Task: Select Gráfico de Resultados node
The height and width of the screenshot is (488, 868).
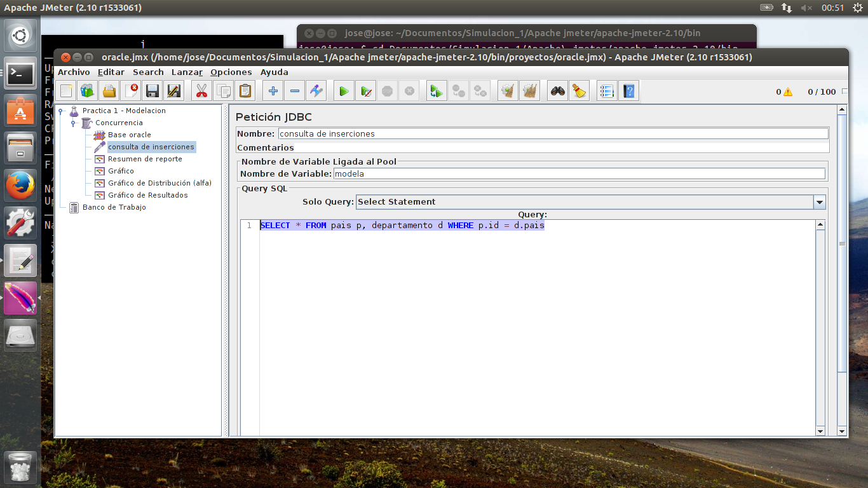Action: pyautogui.click(x=148, y=195)
